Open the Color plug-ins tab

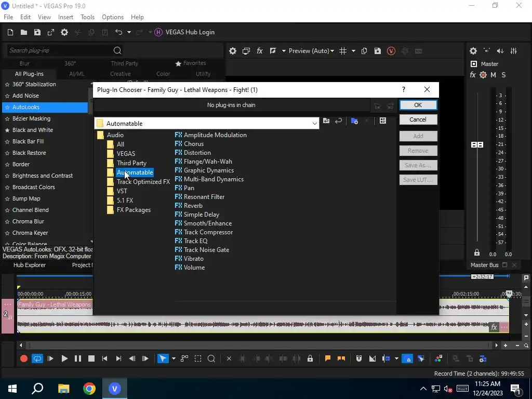tap(163, 74)
